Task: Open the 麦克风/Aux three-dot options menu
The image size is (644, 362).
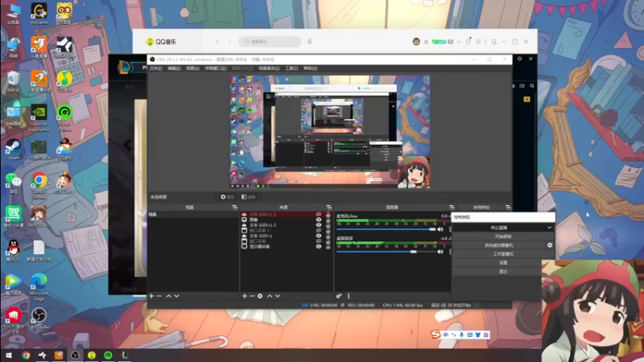Action: pos(450,229)
